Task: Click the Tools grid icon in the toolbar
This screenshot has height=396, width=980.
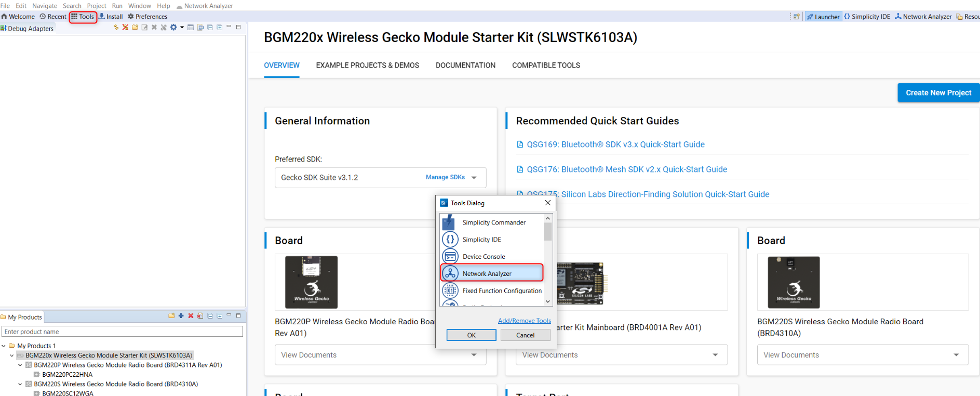Action: [75, 17]
